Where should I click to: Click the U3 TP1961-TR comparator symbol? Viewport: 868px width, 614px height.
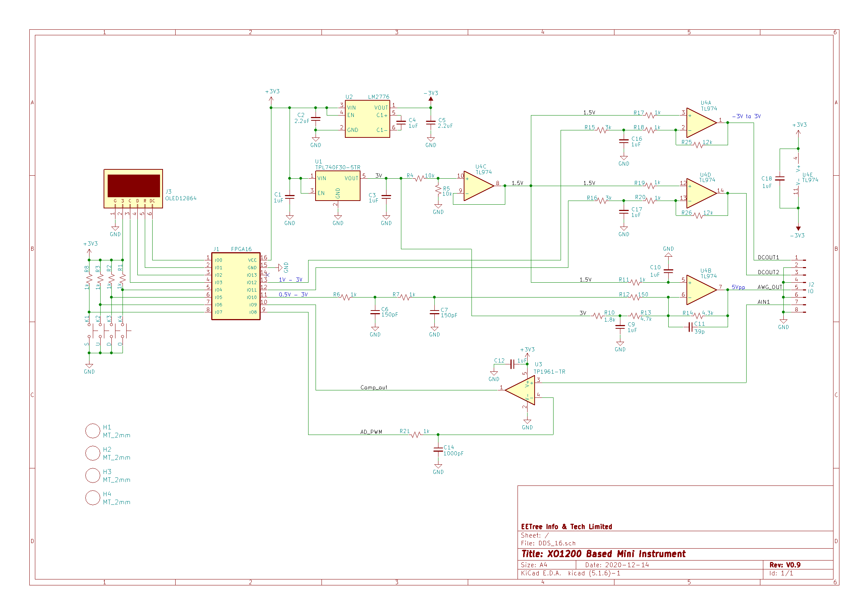520,390
